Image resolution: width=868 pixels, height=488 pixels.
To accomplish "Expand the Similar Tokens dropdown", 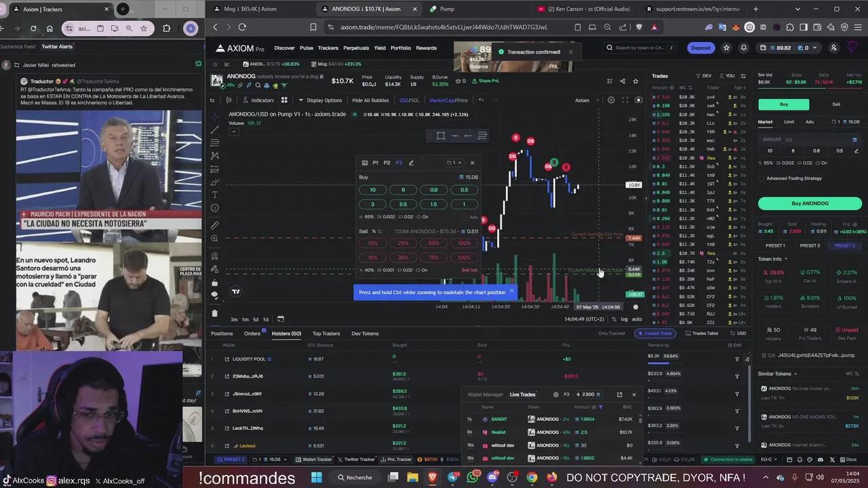I will click(776, 374).
